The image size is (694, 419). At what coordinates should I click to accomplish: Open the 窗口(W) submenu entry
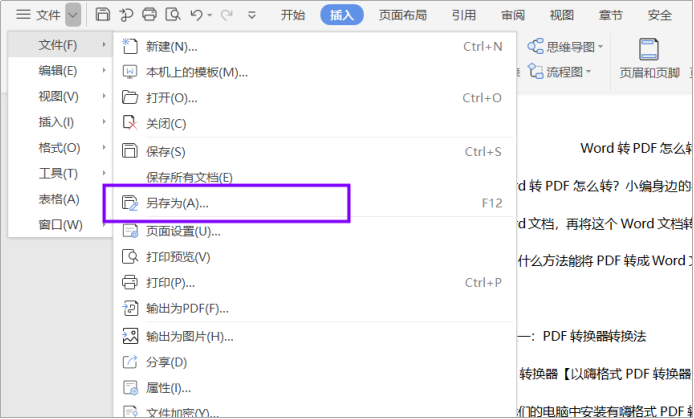60,224
